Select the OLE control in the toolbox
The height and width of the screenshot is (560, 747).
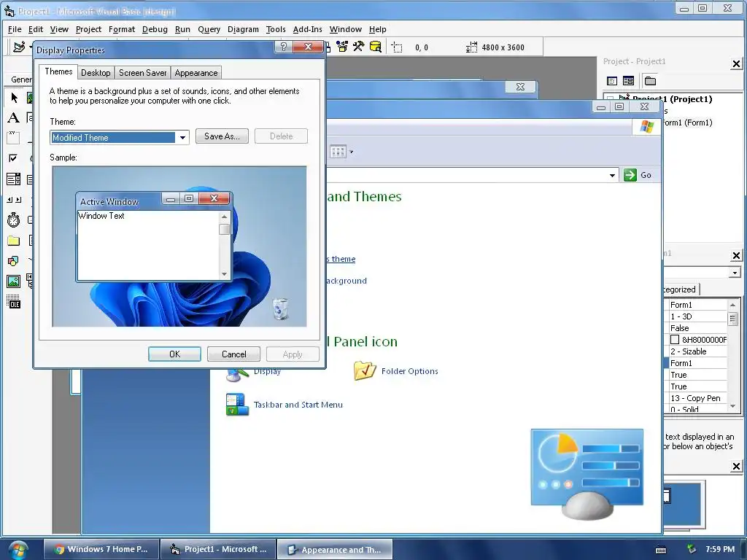pyautogui.click(x=13, y=302)
